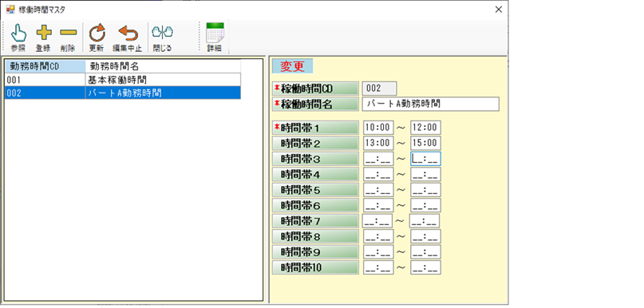Focus the 時間帯10 start time field
The height and width of the screenshot is (308, 644).
click(378, 268)
